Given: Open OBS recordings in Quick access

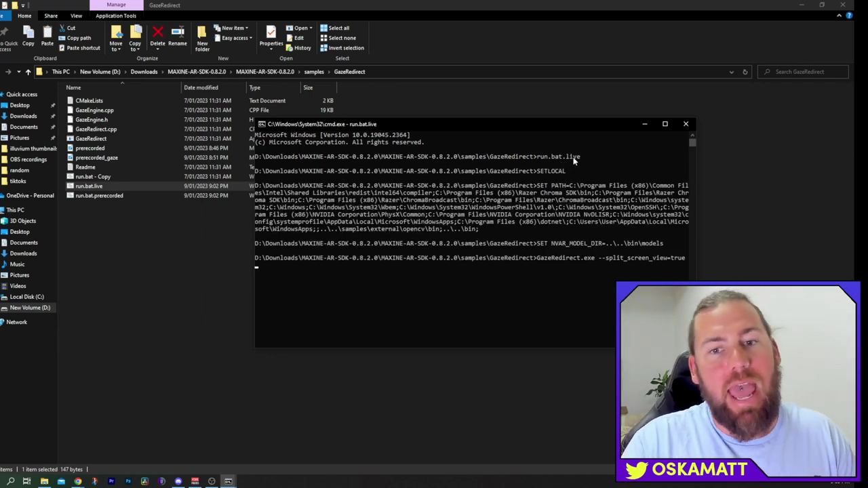Looking at the screenshot, I should click(28, 159).
